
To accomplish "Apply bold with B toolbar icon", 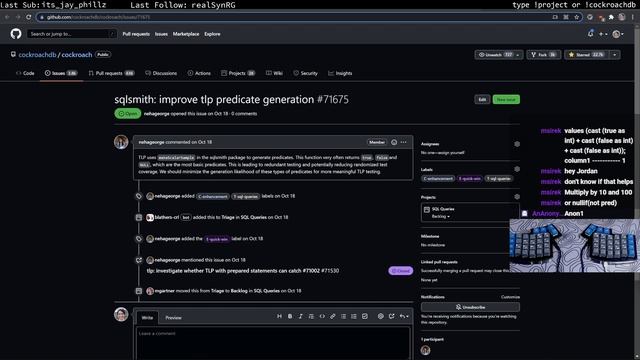I will (290, 316).
